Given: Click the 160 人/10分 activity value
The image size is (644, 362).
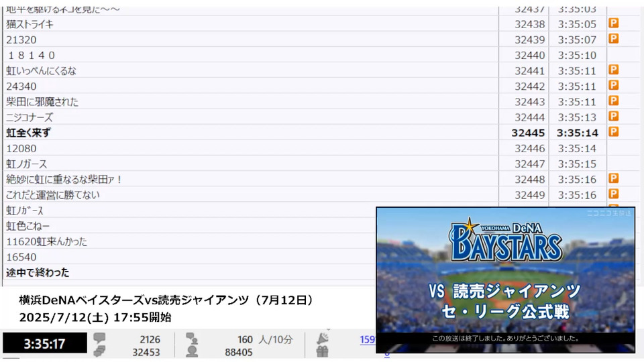Looking at the screenshot, I should 265,339.
